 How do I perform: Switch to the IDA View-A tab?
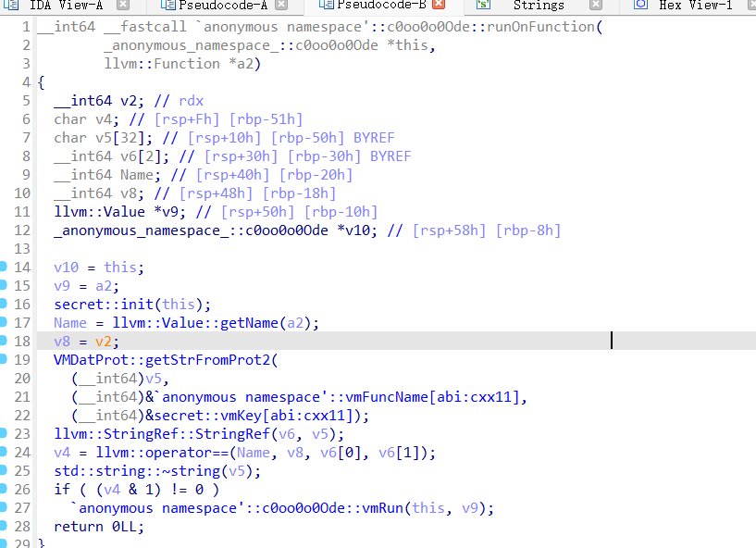pyautogui.click(x=66, y=6)
